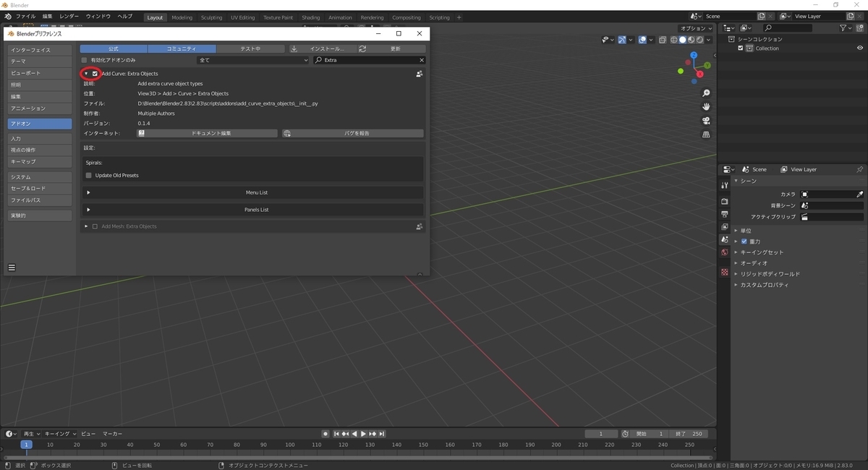The width and height of the screenshot is (868, 470).
Task: Open the オプション dropdown in the viewport
Action: pos(697,28)
